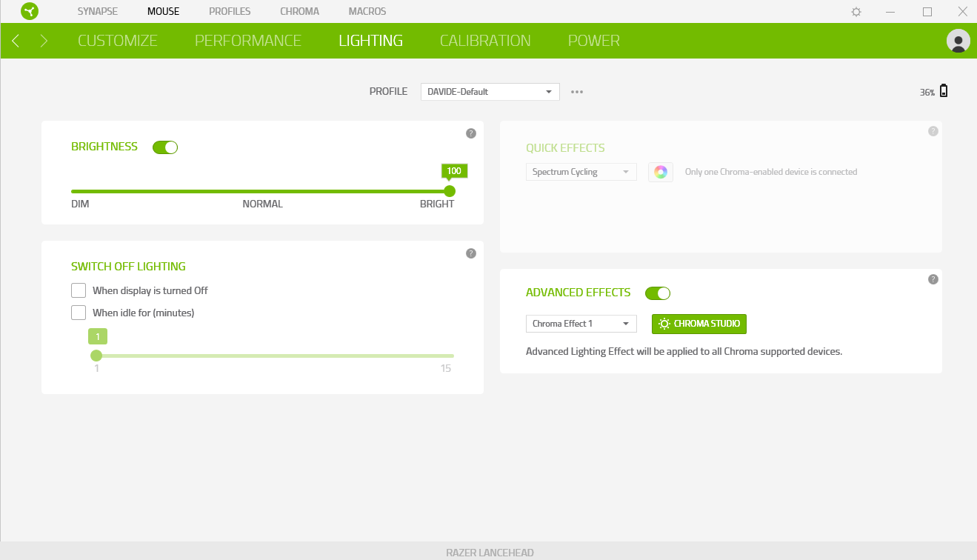Check When idle for (minutes)

coord(79,313)
